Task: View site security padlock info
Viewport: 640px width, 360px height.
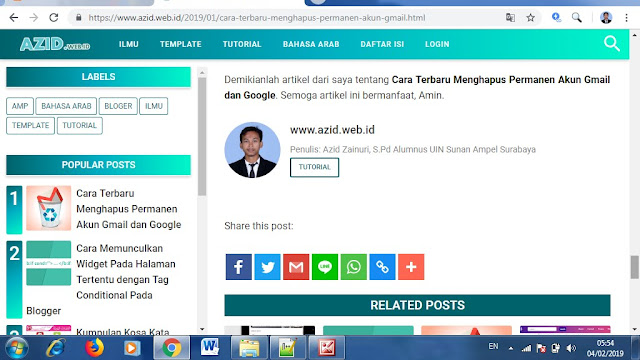Action: pos(78,18)
